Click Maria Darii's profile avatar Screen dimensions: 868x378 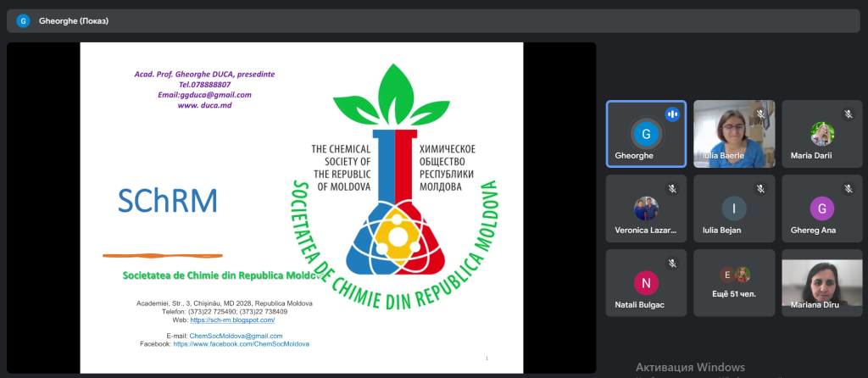(822, 133)
